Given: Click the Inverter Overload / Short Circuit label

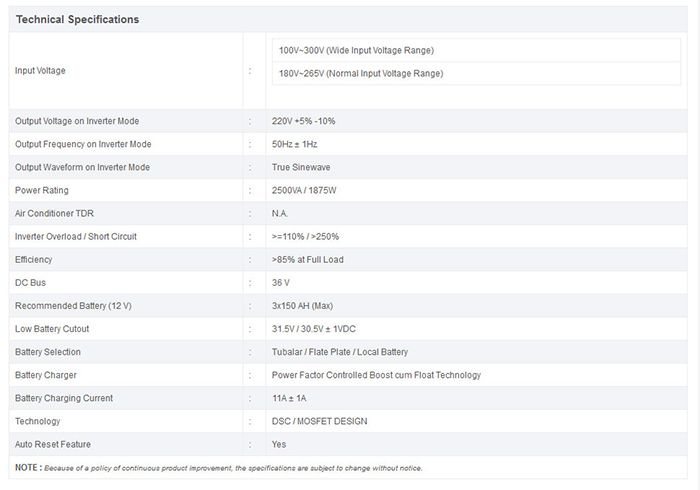Looking at the screenshot, I should pyautogui.click(x=75, y=237).
